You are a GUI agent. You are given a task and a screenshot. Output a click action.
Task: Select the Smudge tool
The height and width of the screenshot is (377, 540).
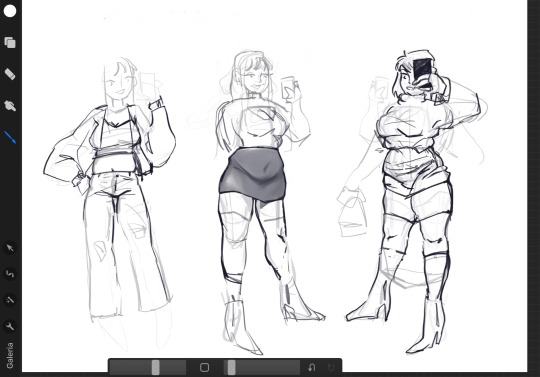point(10,105)
